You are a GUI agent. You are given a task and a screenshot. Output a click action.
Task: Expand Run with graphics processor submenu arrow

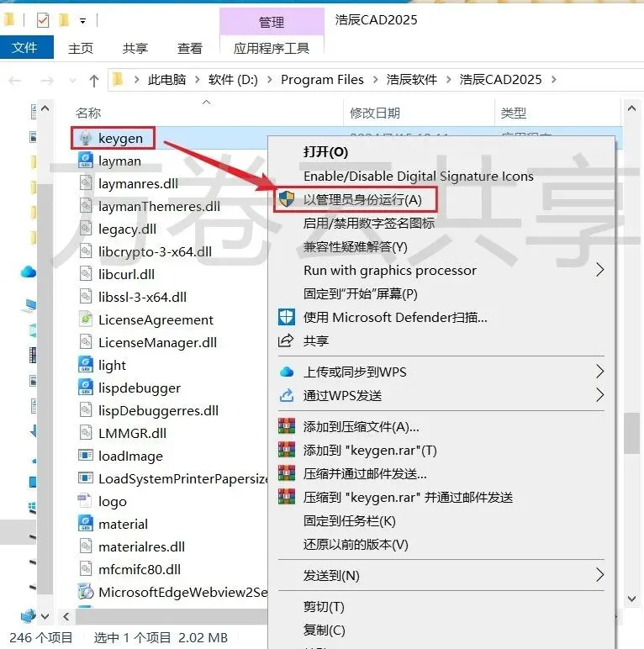click(599, 270)
